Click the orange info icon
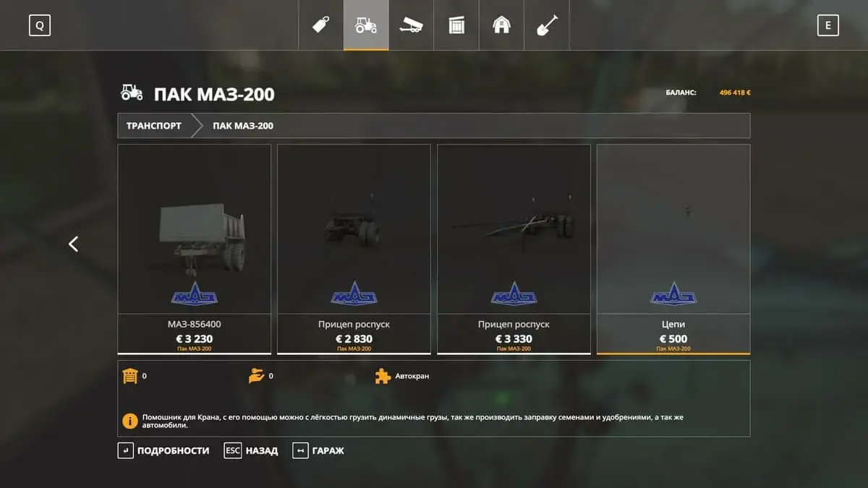This screenshot has height=488, width=868. click(x=130, y=421)
